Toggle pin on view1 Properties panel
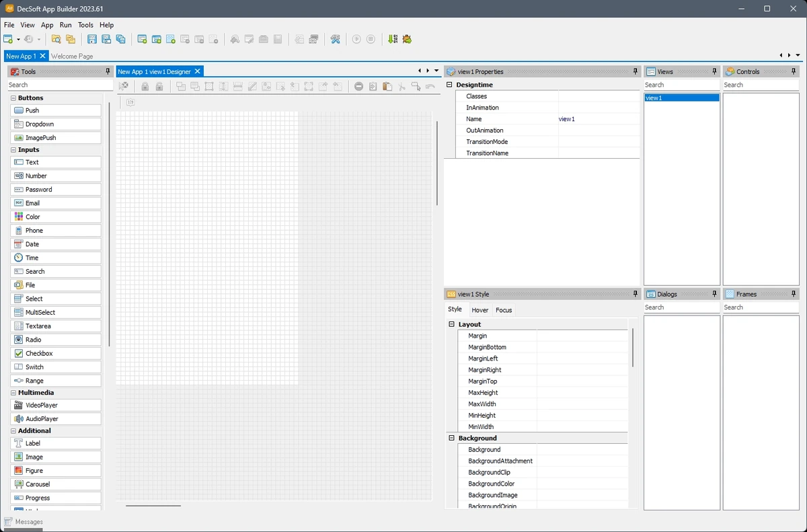 [636, 71]
